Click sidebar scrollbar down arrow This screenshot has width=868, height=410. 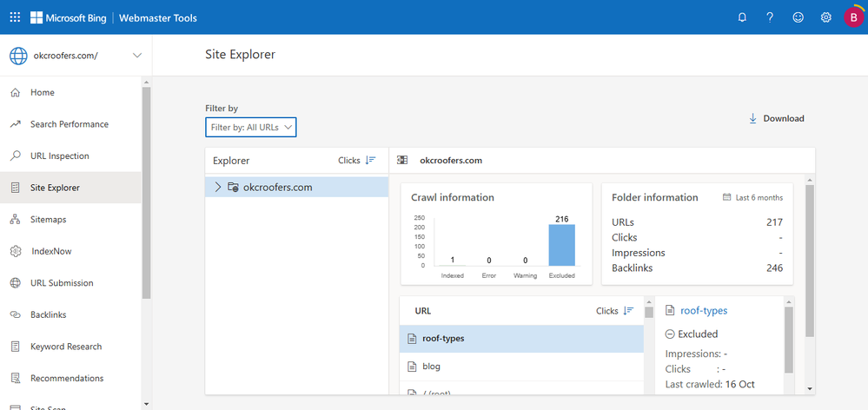(146, 404)
